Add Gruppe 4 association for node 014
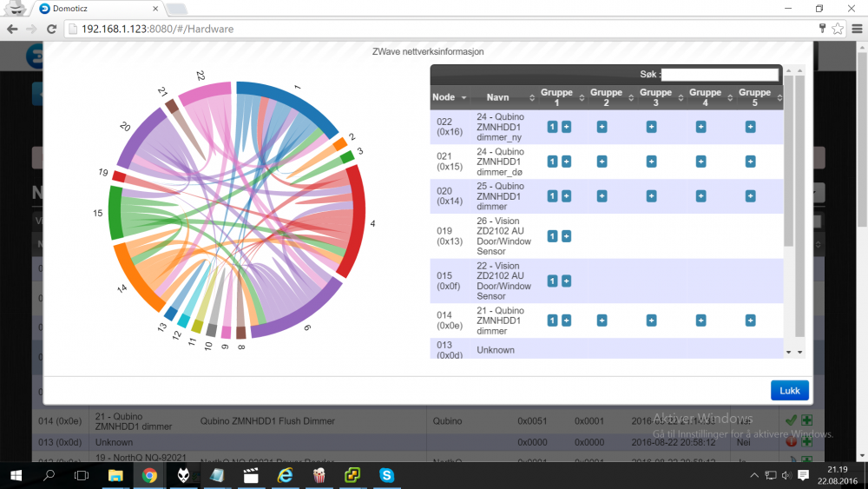The height and width of the screenshot is (489, 868). click(700, 320)
